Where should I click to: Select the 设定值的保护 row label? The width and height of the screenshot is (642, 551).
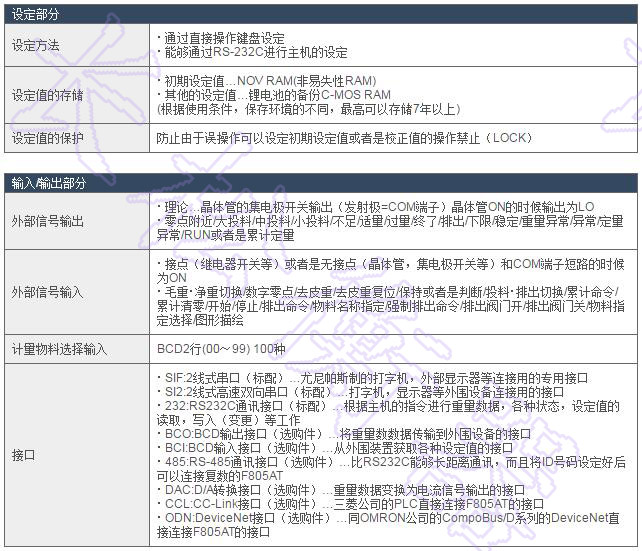point(47,138)
